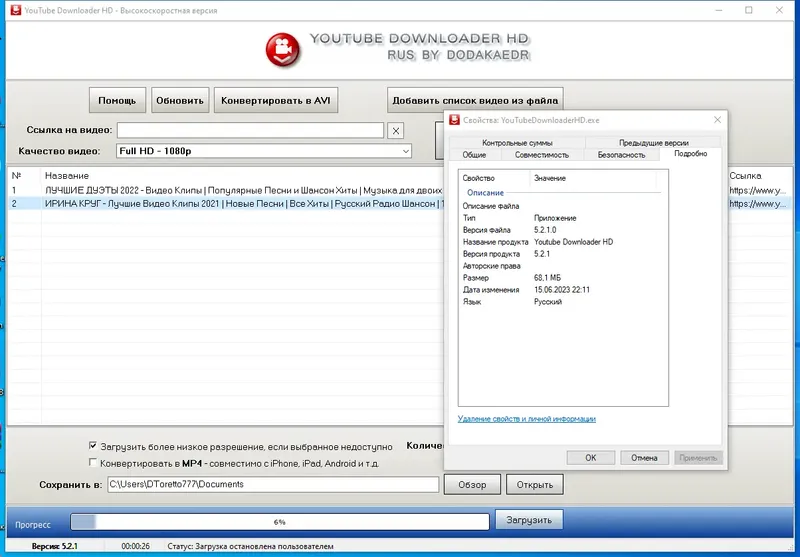
Task: Close the YouTube Downloader HD window
Action: point(779,10)
